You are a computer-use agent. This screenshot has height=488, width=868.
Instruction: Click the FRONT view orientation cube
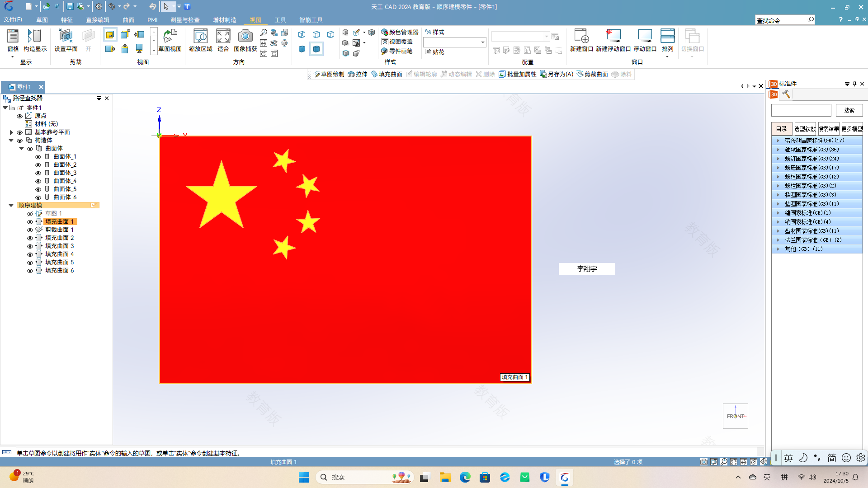pyautogui.click(x=736, y=416)
